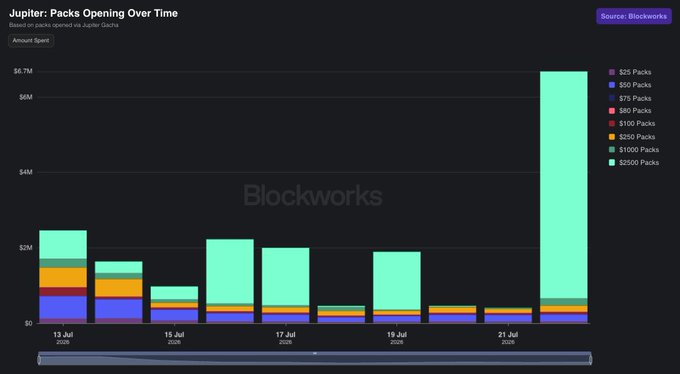Image resolution: width=680 pixels, height=374 pixels.
Task: Click the 13 Jul bar's $250 orange segment
Action: coord(63,277)
